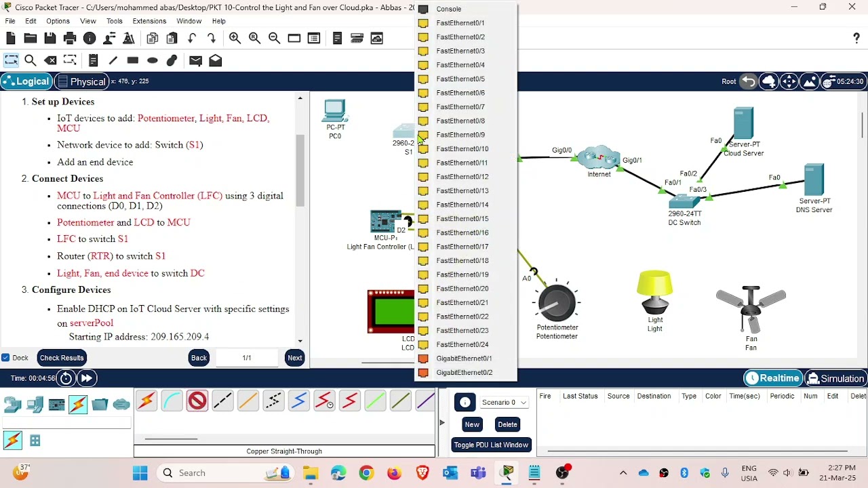The image size is (868, 488).
Task: Click the Back navigation arrow next to Root
Action: coord(748,81)
